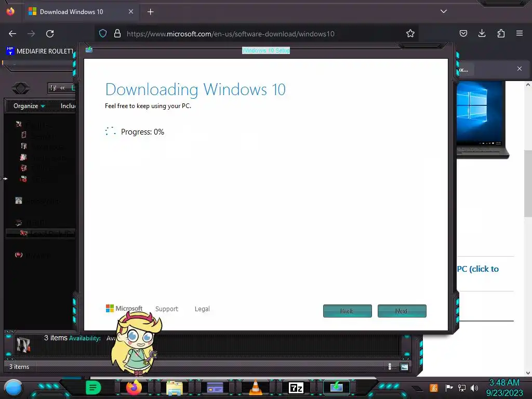
Task: Go back with Firefox back arrow
Action: pos(12,34)
